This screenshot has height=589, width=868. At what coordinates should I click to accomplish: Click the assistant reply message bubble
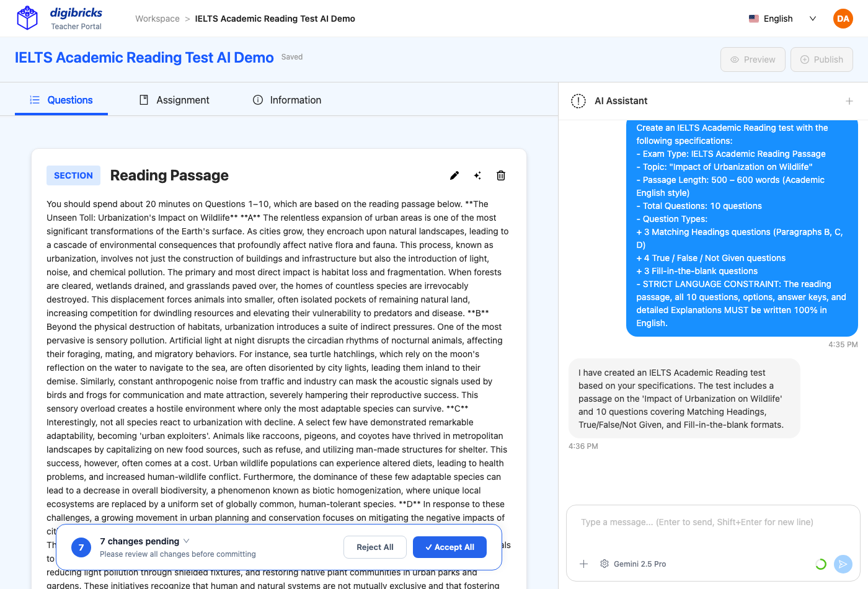tap(684, 399)
